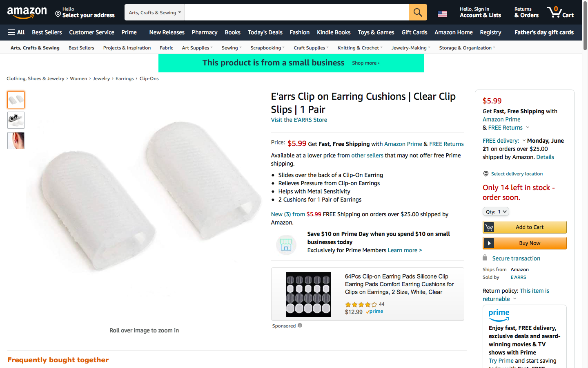Expand the FREE delivery options chevron
This screenshot has height=368, width=588.
524,141
